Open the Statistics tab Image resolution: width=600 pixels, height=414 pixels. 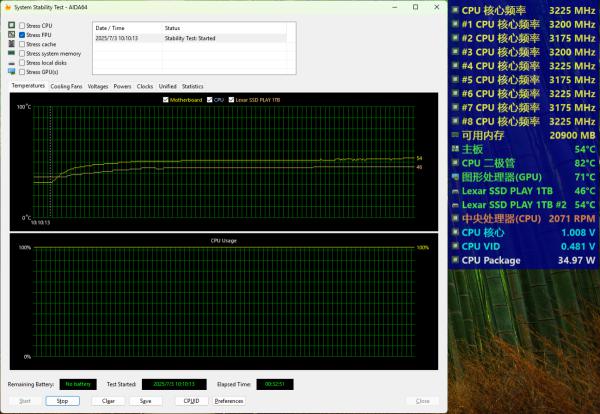[x=192, y=86]
